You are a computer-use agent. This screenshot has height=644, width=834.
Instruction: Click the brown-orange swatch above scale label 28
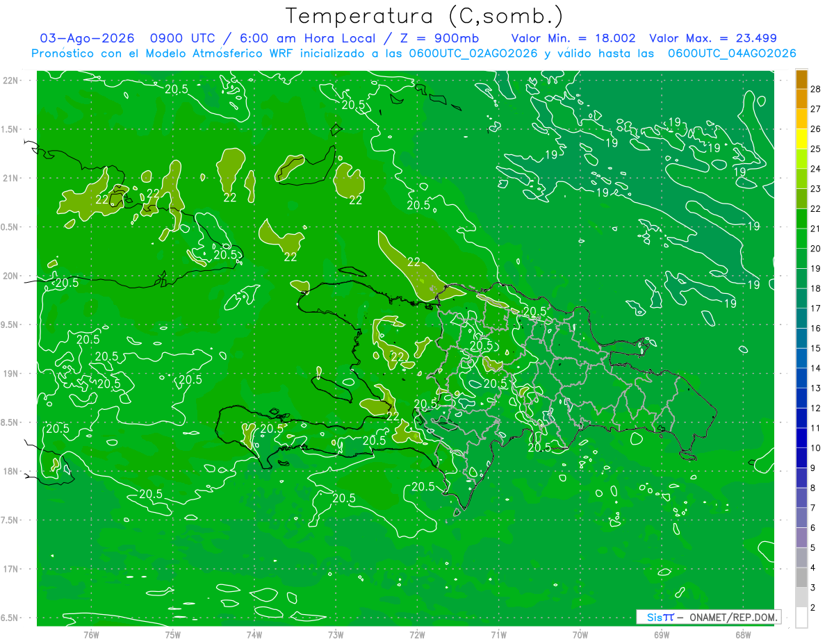coord(801,79)
